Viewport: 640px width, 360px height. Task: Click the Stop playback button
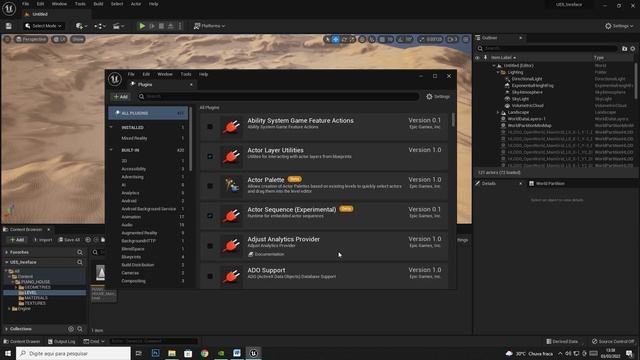coord(161,26)
